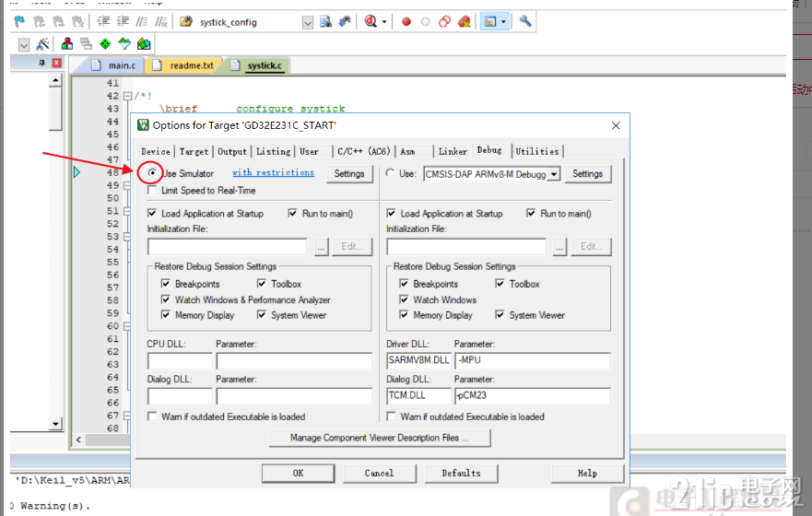Close the Options for Target dialog
Screen dimensions: 812x516
pos(616,125)
